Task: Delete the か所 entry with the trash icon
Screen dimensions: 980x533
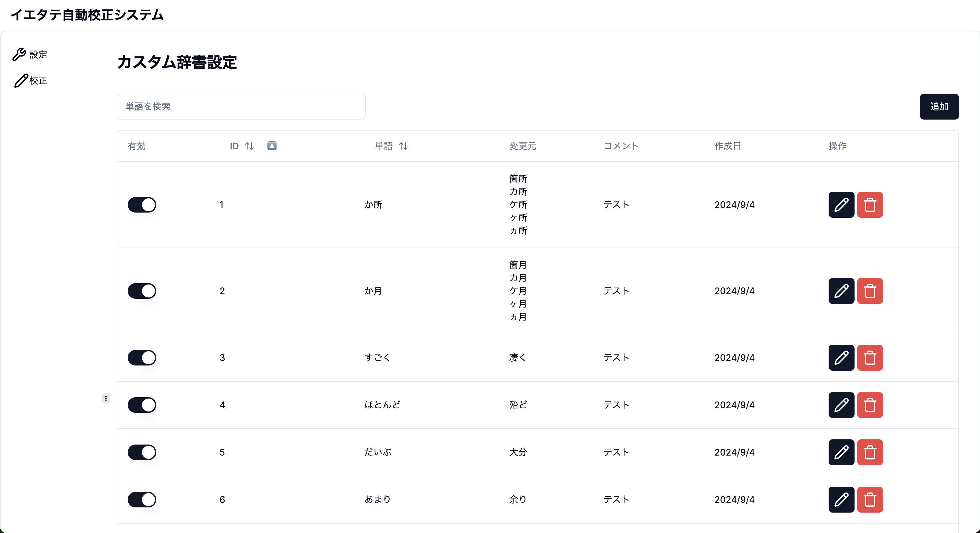Action: click(870, 204)
